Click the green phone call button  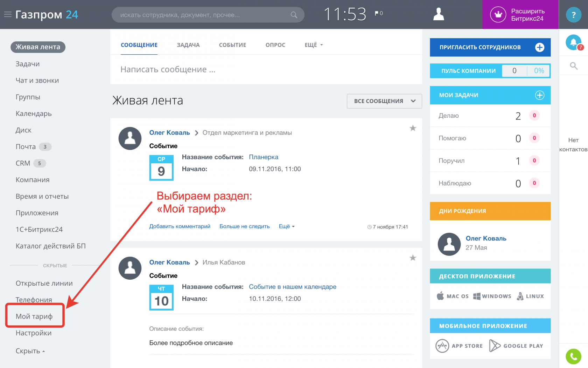[573, 356]
